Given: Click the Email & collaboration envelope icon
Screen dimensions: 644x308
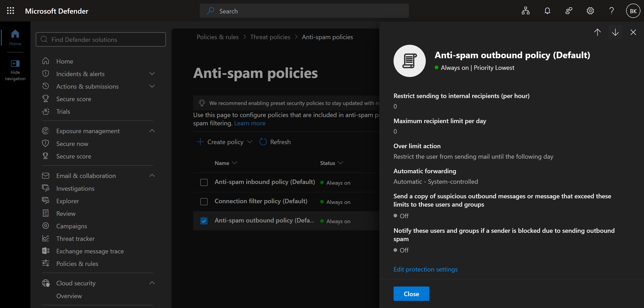Looking at the screenshot, I should [45, 175].
